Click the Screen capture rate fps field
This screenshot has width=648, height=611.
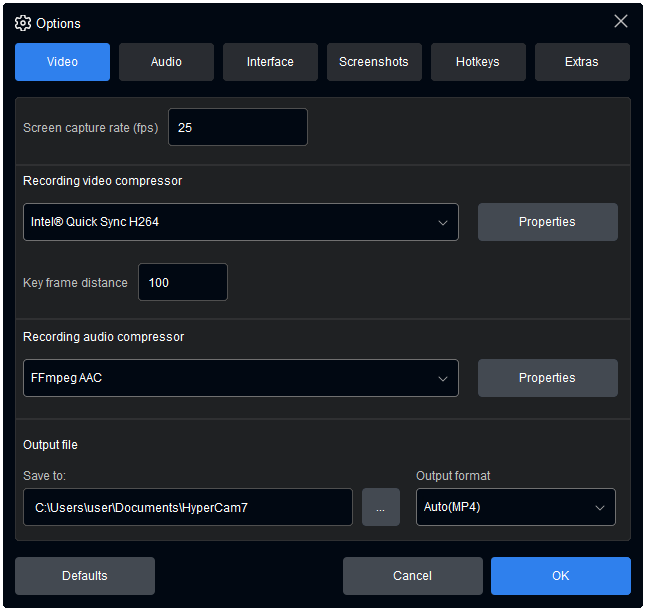238,128
